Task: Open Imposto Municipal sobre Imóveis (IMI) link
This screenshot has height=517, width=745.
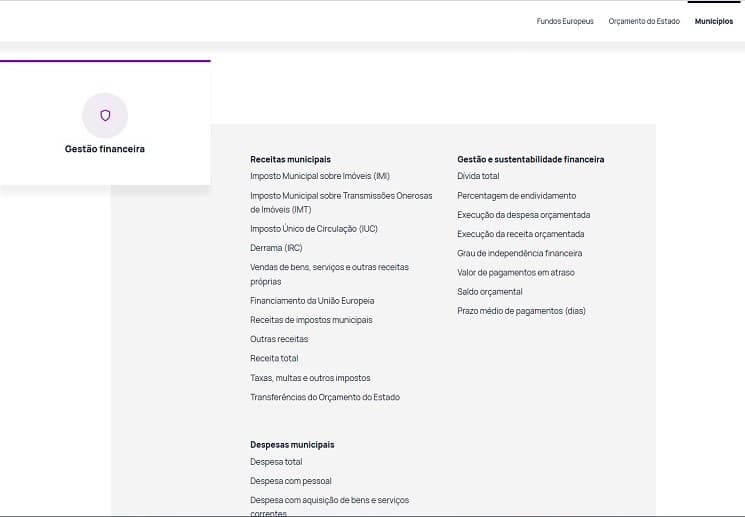Action: point(320,176)
